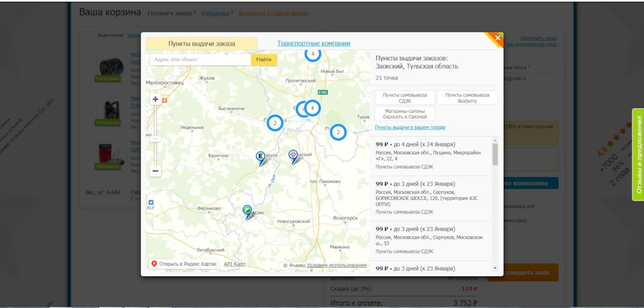Open the Избранное link in cart header
Image resolution: width=644 pixels, height=308 pixels.
point(215,13)
